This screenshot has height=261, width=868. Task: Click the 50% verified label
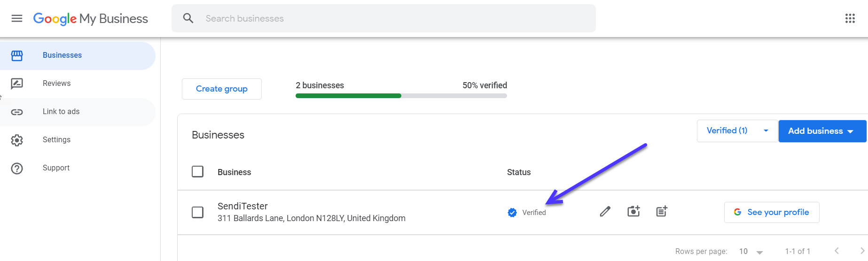pos(485,85)
